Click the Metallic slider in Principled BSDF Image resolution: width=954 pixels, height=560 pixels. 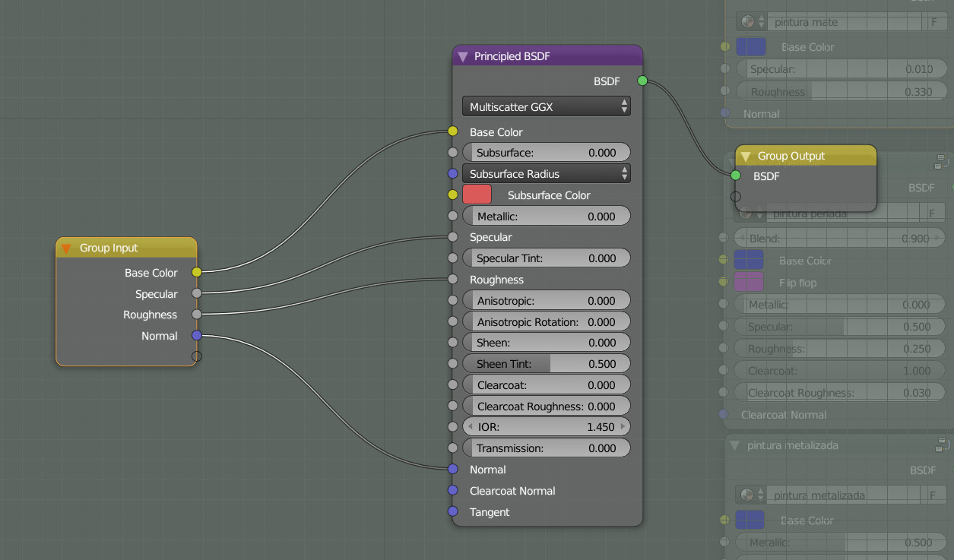[x=547, y=217]
